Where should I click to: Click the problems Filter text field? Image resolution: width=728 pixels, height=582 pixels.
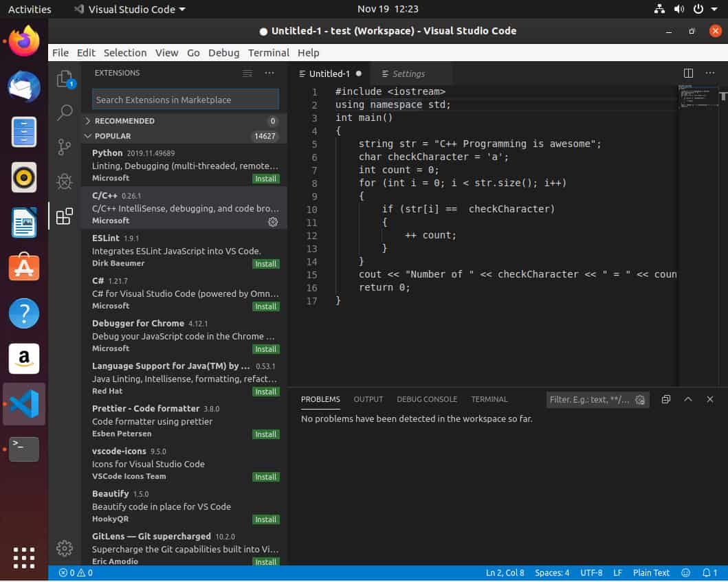pyautogui.click(x=590, y=400)
